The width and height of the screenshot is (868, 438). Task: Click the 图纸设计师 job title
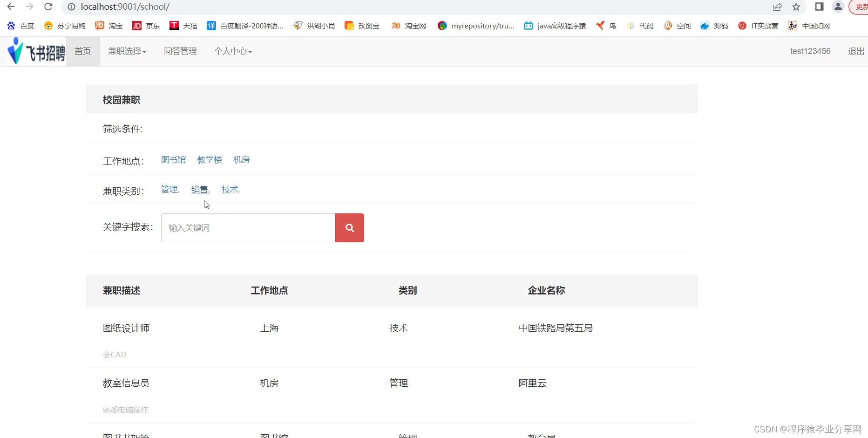click(x=126, y=328)
